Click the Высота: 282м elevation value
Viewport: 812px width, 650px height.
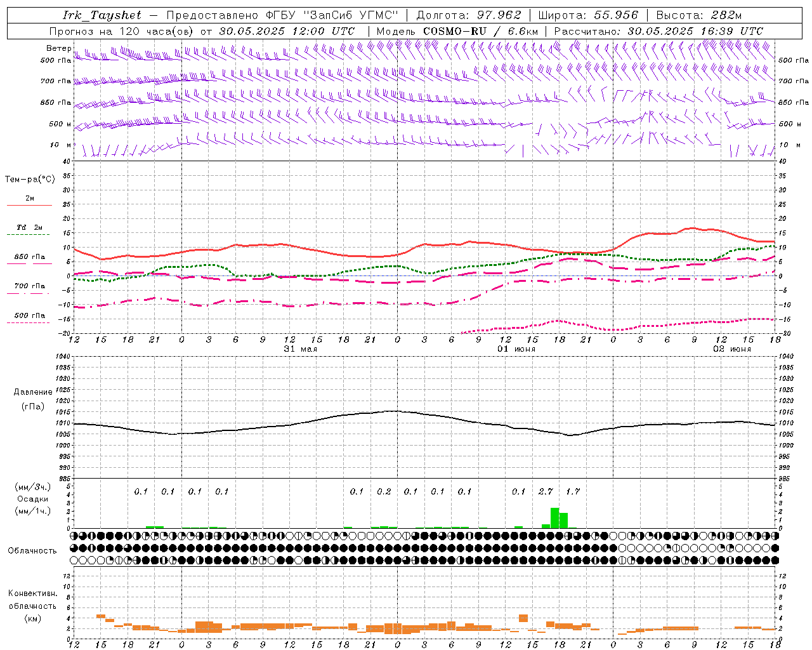[x=698, y=15]
